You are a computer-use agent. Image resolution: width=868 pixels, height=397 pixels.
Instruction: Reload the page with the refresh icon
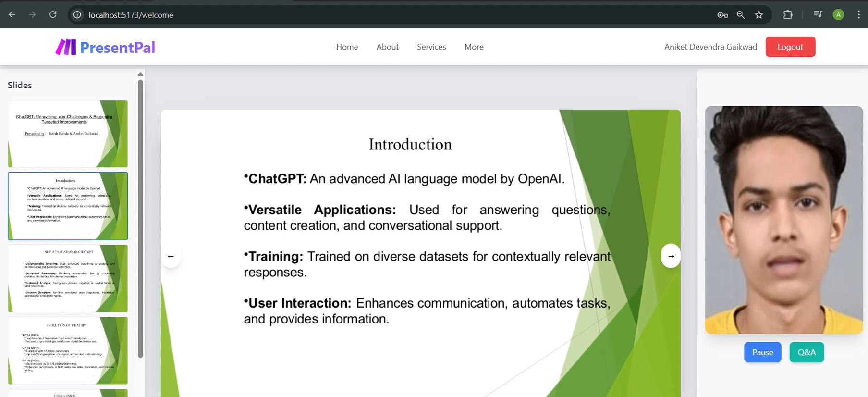(53, 15)
